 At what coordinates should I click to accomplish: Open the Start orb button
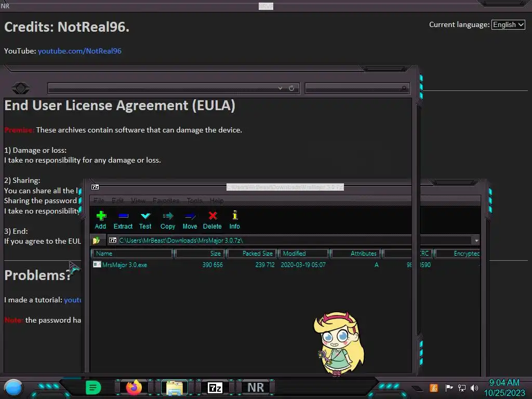click(x=14, y=388)
